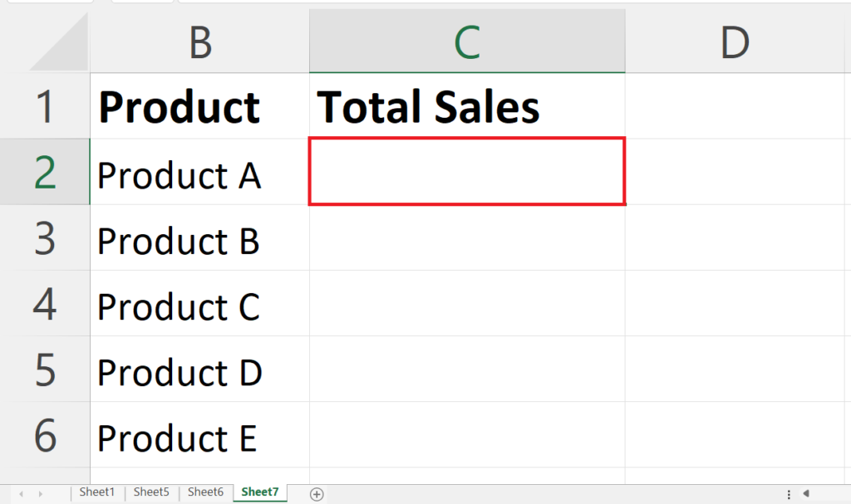
Task: Add a new sheet with plus icon
Action: pyautogui.click(x=317, y=494)
